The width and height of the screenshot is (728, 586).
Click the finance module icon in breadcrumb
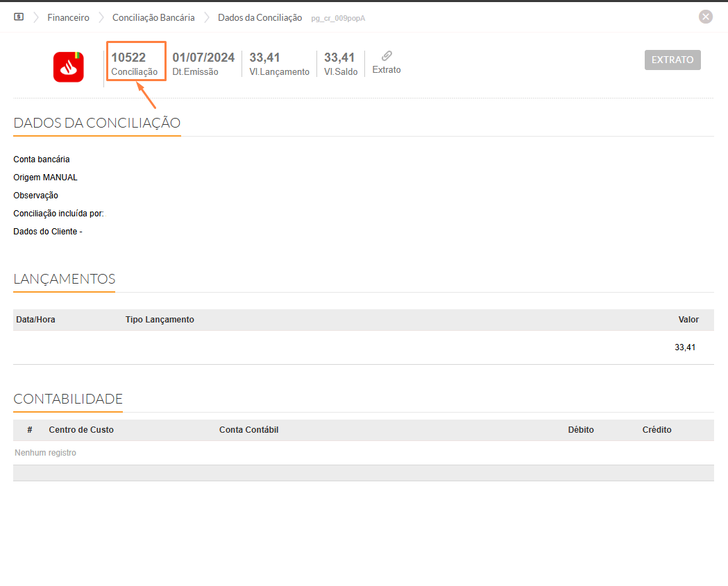tap(19, 17)
